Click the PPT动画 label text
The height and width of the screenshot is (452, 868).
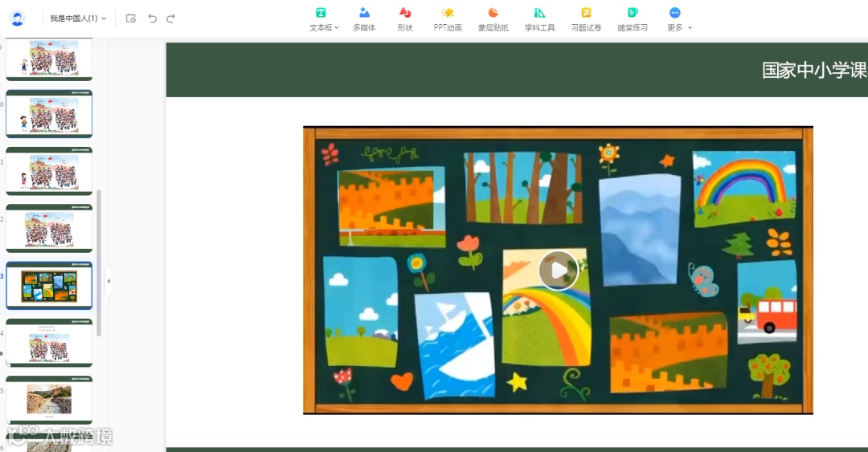(x=448, y=27)
